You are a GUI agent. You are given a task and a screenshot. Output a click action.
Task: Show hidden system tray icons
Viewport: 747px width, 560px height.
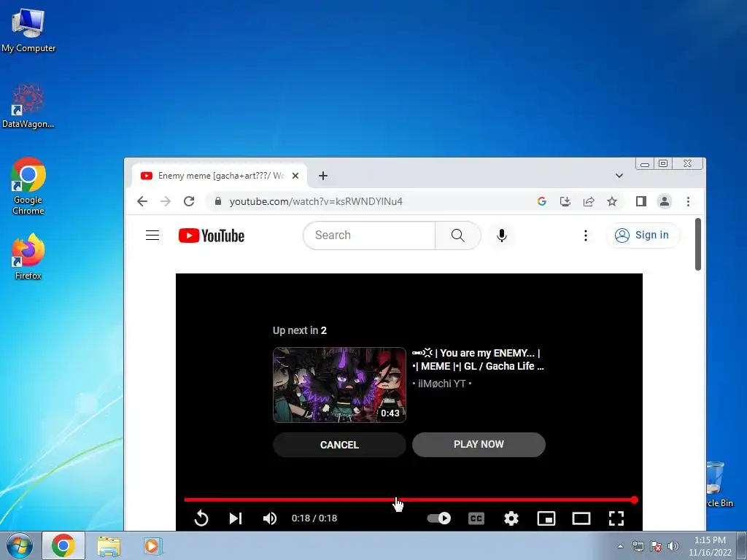click(x=620, y=546)
